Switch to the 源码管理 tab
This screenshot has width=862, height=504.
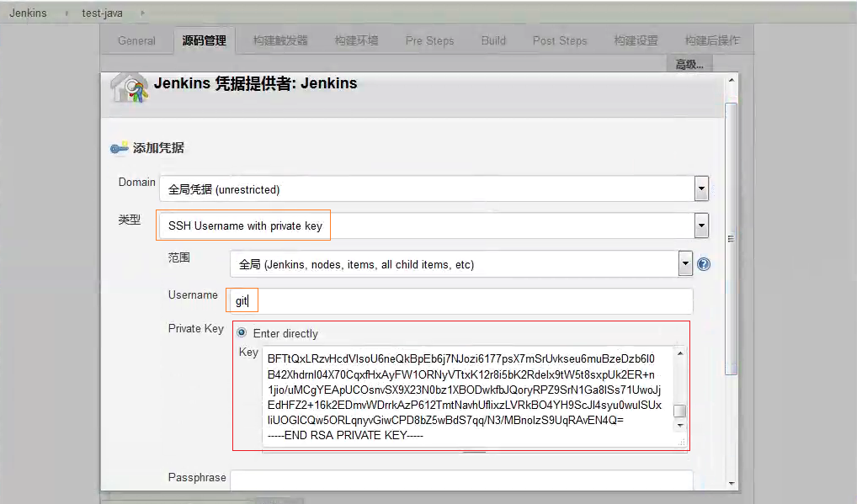point(204,40)
